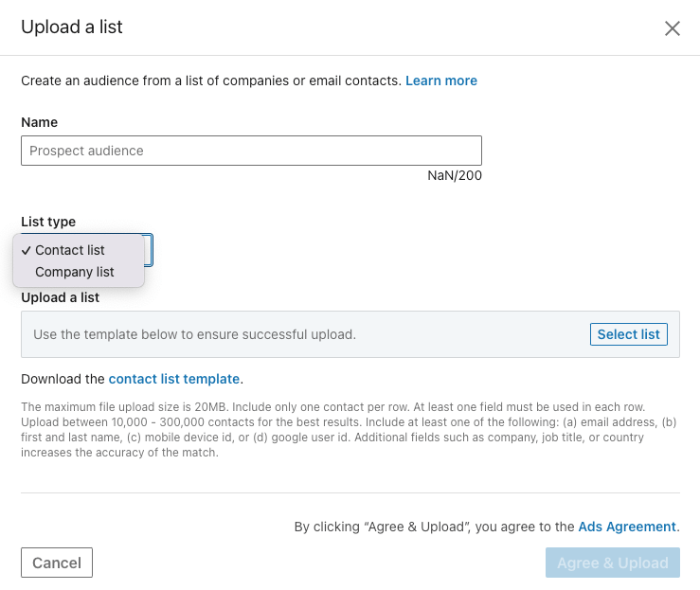
Task: Download the contact list template
Action: tap(174, 379)
